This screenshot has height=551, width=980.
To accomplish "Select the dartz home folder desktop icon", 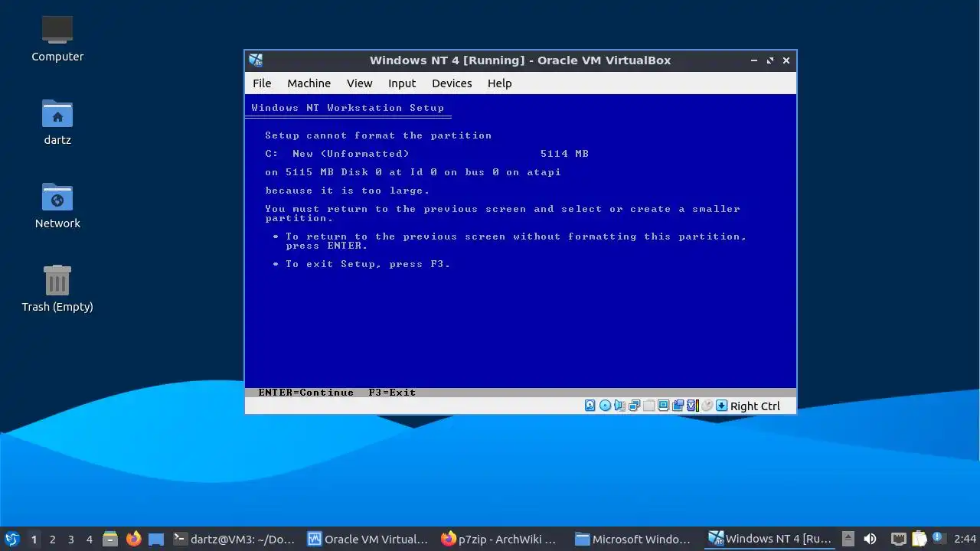I will pos(57,122).
